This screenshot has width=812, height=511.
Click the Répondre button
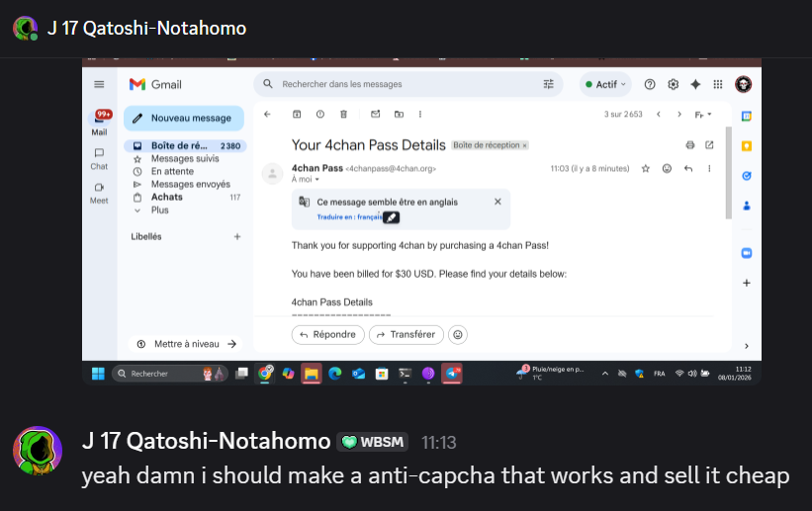pos(327,334)
